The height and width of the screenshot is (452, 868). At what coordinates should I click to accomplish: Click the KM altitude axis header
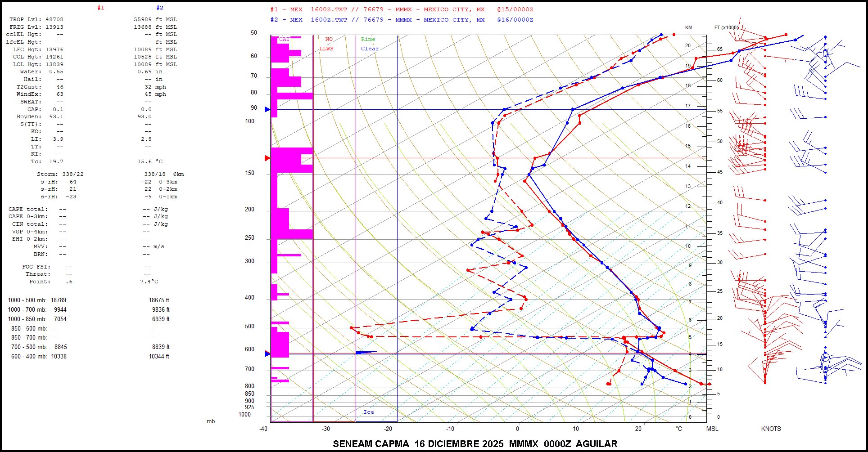[688, 28]
